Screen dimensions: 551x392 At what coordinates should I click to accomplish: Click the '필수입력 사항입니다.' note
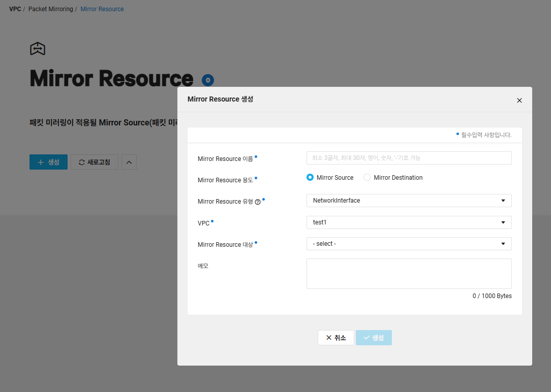486,135
